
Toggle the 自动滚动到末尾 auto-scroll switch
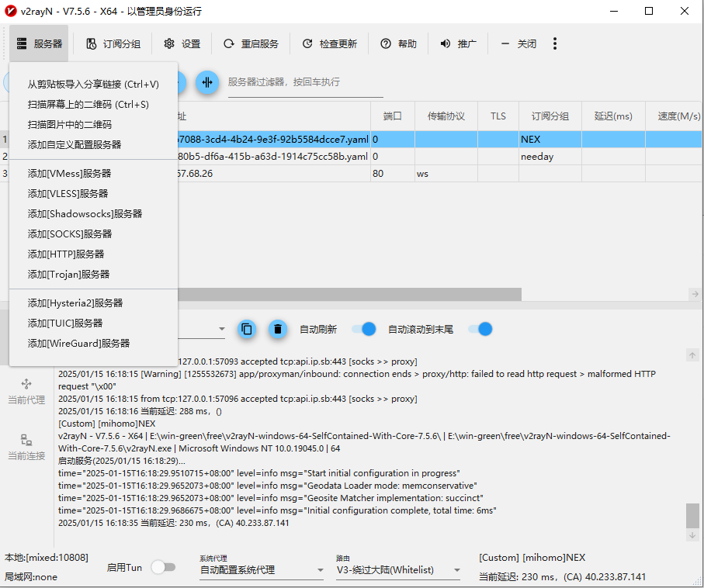[x=480, y=329]
